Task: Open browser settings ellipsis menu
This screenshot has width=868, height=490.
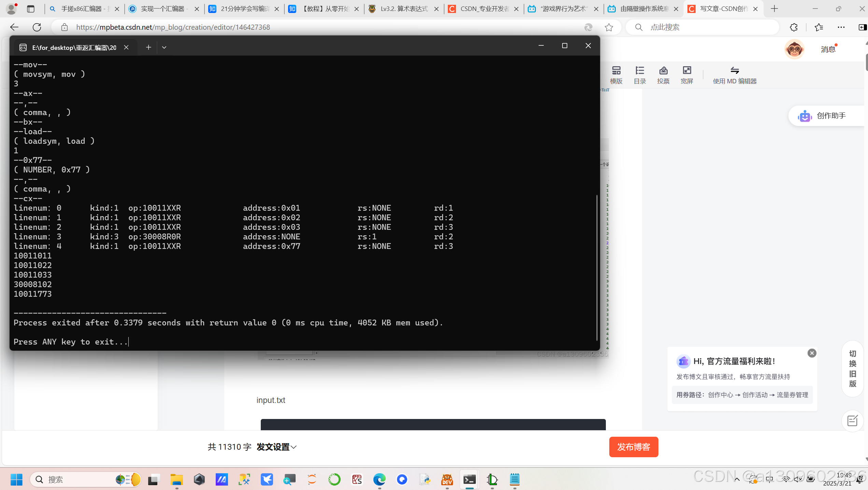Action: 841,27
